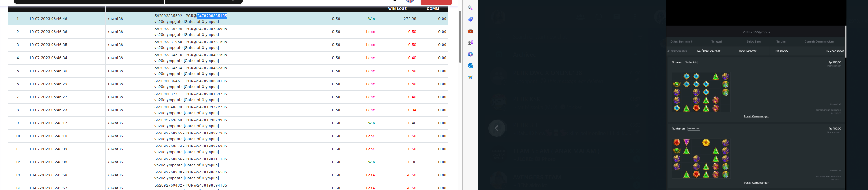Click the Win status in row 9

(371, 123)
